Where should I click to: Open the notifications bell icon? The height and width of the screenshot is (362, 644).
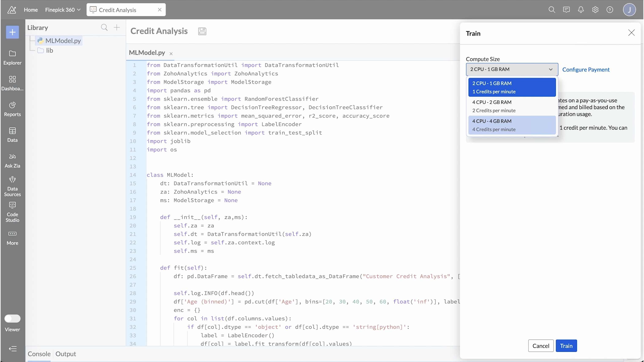581,10
